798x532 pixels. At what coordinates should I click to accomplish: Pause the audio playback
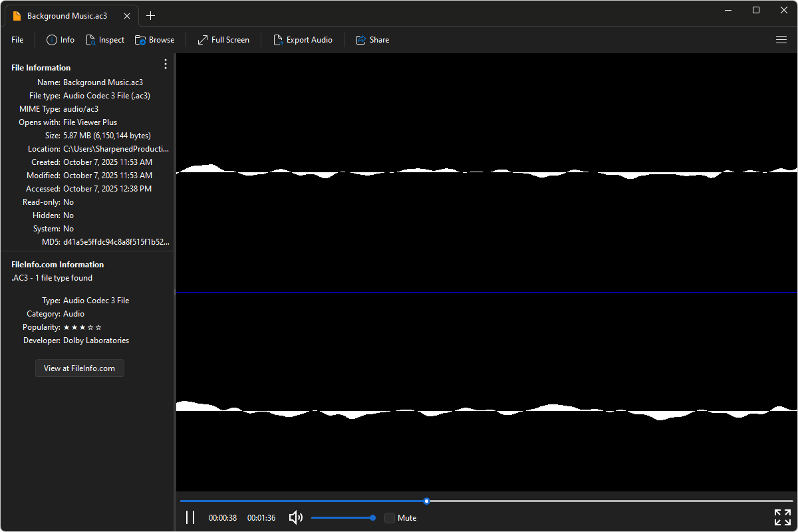190,517
